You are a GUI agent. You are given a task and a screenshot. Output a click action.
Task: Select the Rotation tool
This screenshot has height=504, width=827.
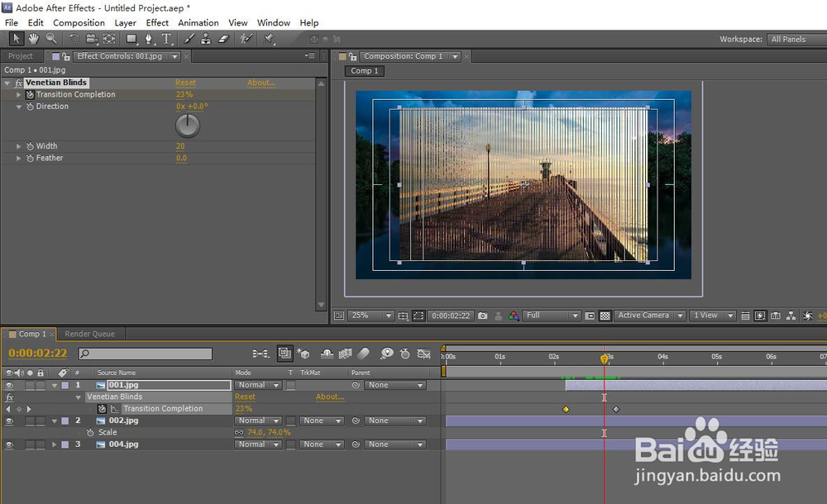(x=74, y=39)
